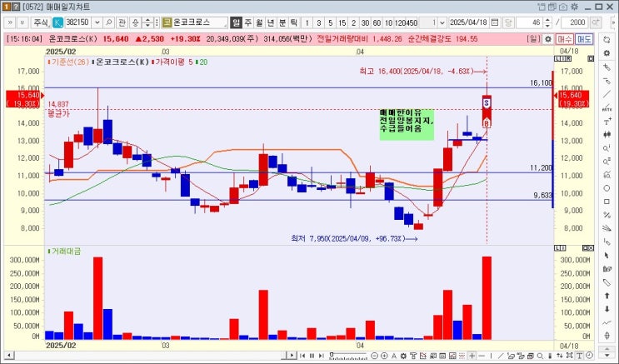Adjust the 46 candle count stepper
The width and height of the screenshot is (619, 364).
[x=547, y=22]
